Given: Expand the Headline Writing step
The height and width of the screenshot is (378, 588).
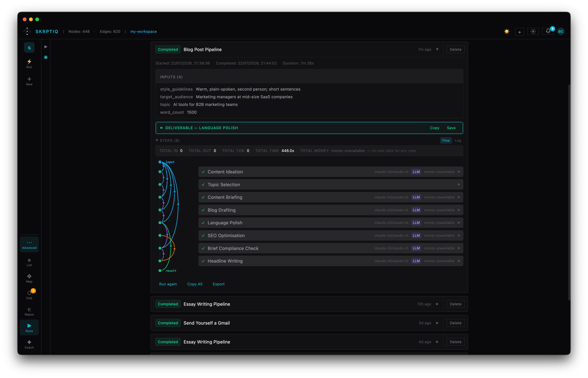Looking at the screenshot, I should [x=459, y=261].
